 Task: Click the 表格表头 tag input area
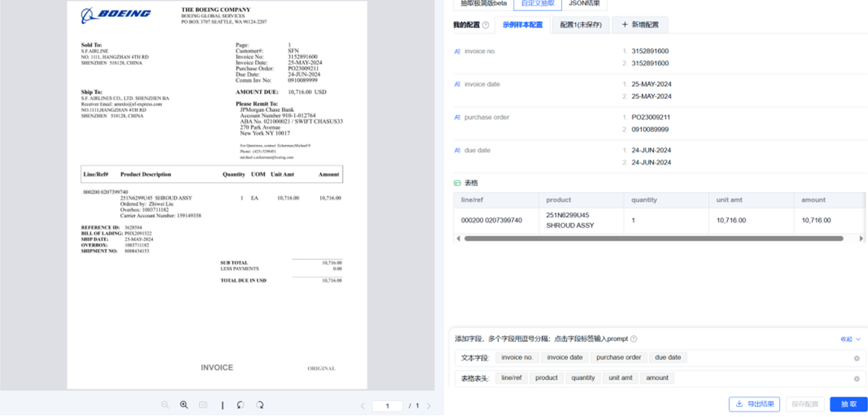click(660, 379)
